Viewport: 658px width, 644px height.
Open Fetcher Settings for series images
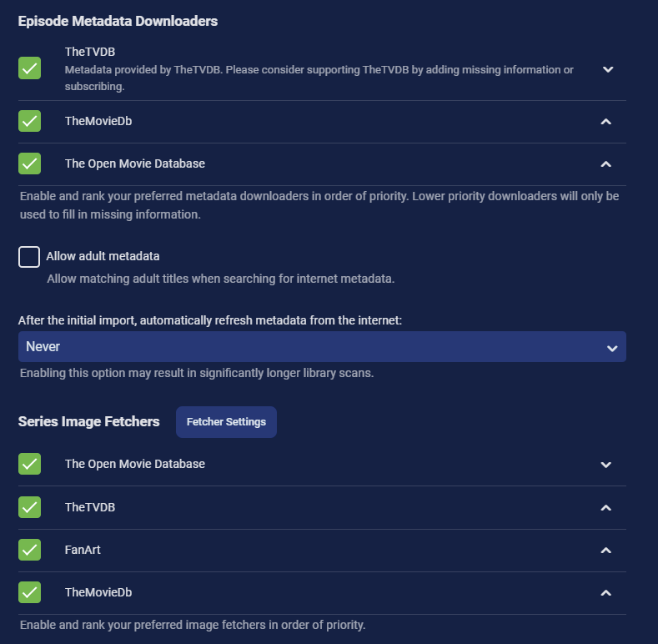coord(226,422)
